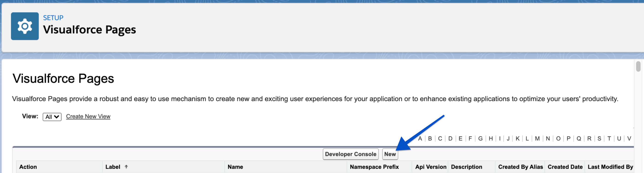
Task: Filter pages by letter B
Action: coord(430,138)
